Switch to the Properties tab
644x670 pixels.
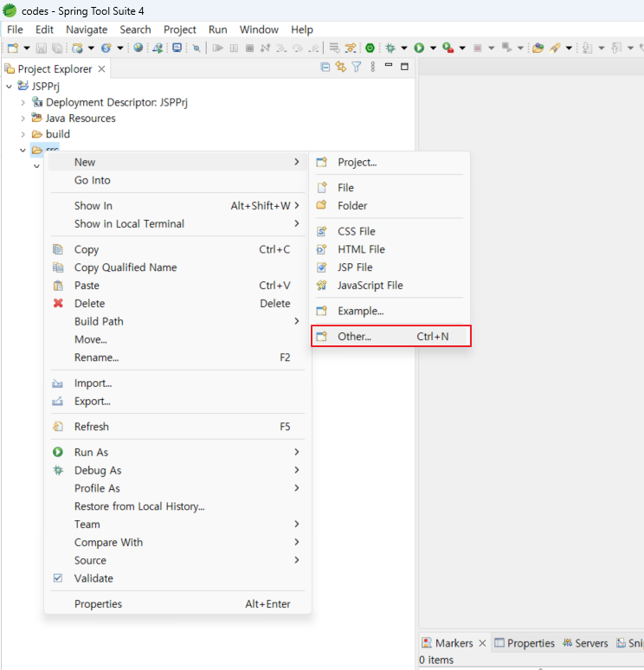coord(524,643)
